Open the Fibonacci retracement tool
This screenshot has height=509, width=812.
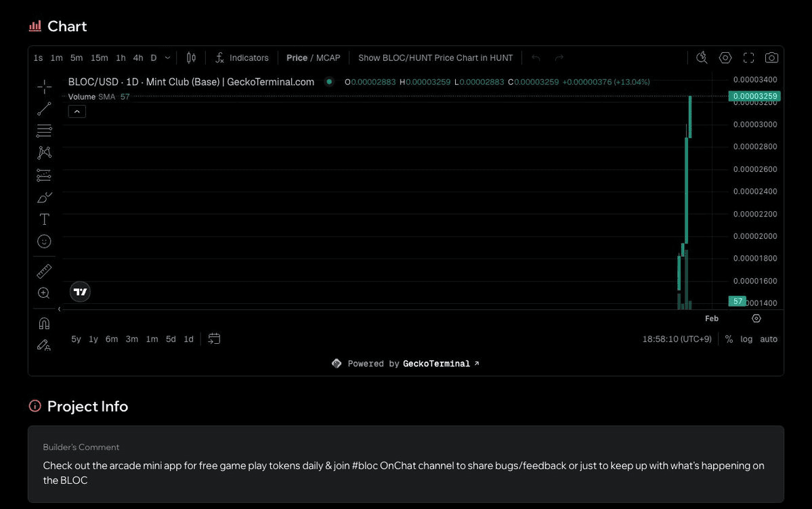coord(44,131)
